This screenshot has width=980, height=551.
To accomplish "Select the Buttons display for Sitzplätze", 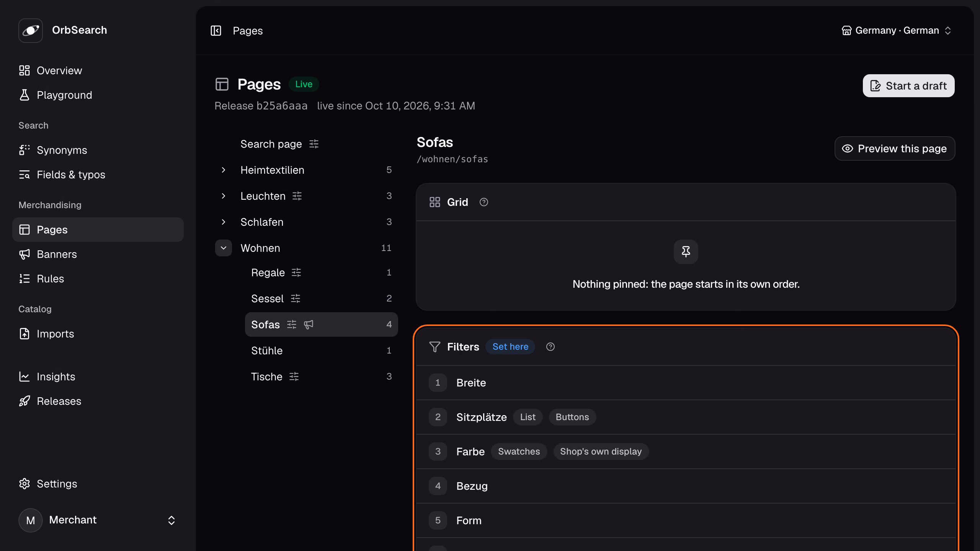I will 572,417.
